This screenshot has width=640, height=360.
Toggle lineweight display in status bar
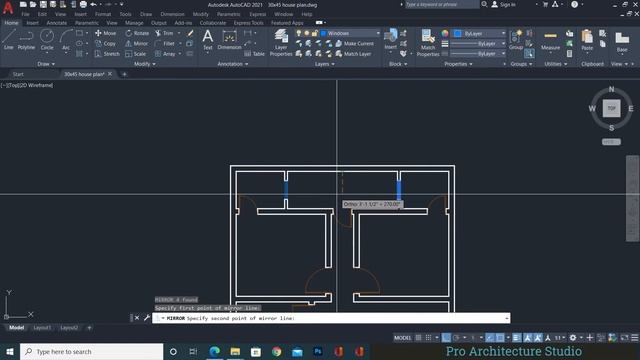[516, 338]
